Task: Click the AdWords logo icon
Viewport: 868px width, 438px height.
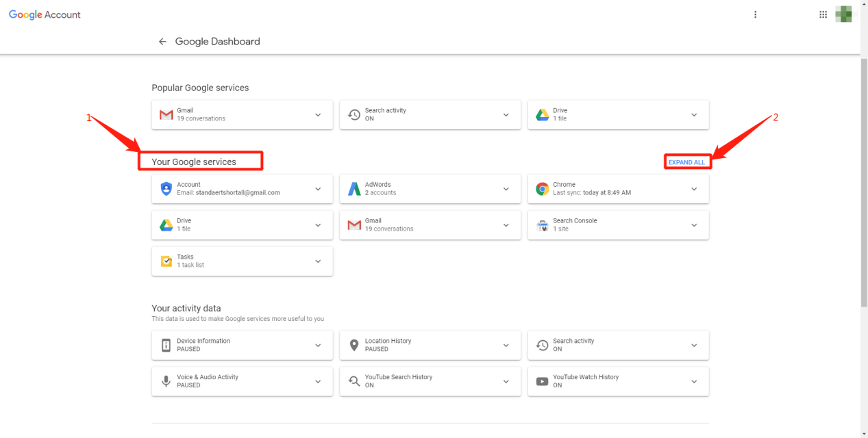Action: click(x=354, y=189)
